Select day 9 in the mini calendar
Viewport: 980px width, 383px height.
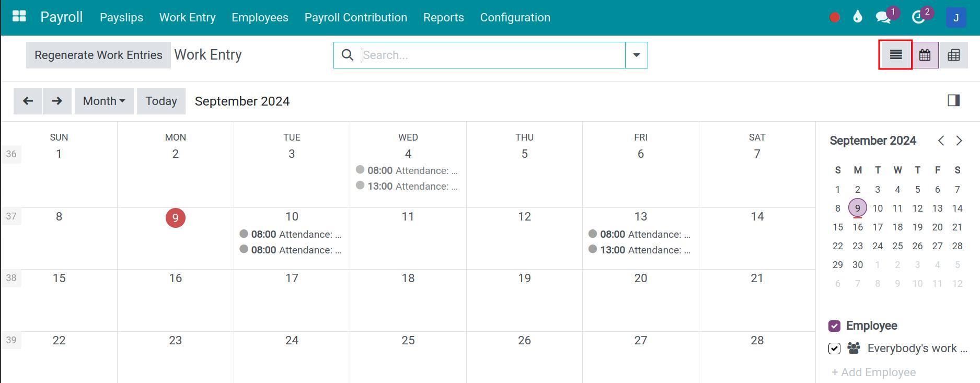pyautogui.click(x=858, y=208)
